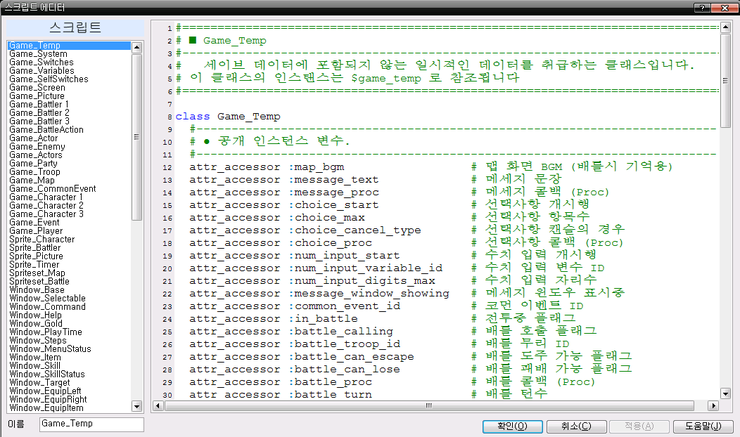
Task: Select Game_Player script
Action: click(69, 231)
